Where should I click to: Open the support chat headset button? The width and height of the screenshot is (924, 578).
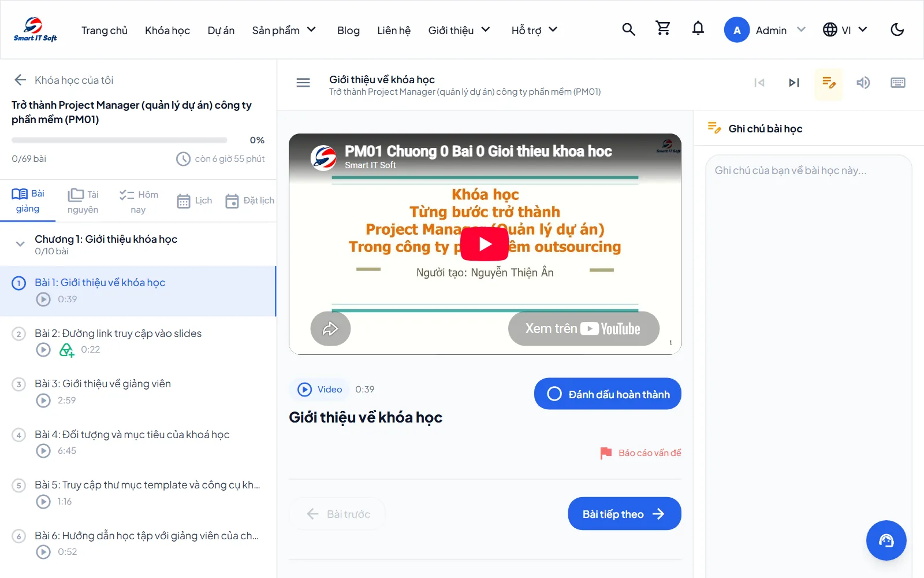pyautogui.click(x=886, y=540)
